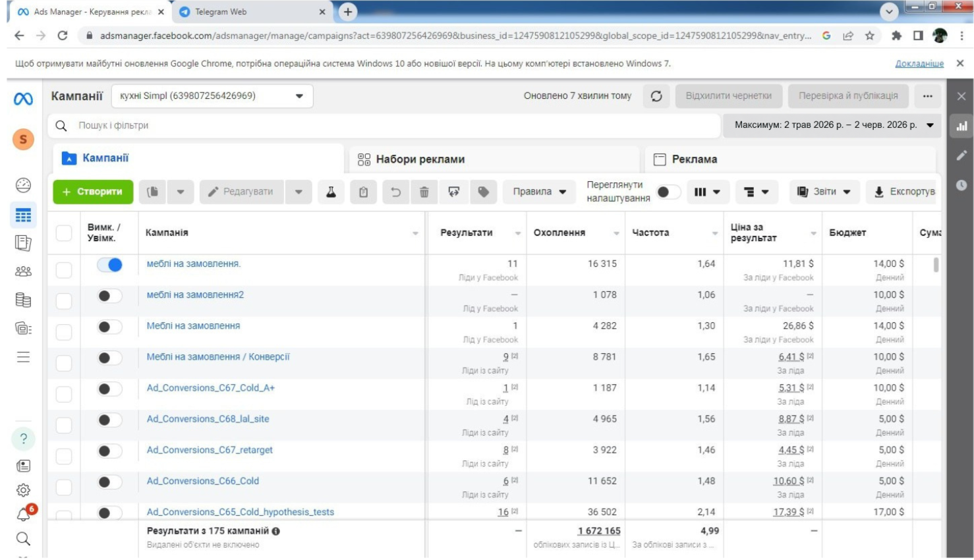Open the Audiences people icon in sidebar
Image resolution: width=974 pixels, height=560 pixels.
tap(23, 271)
